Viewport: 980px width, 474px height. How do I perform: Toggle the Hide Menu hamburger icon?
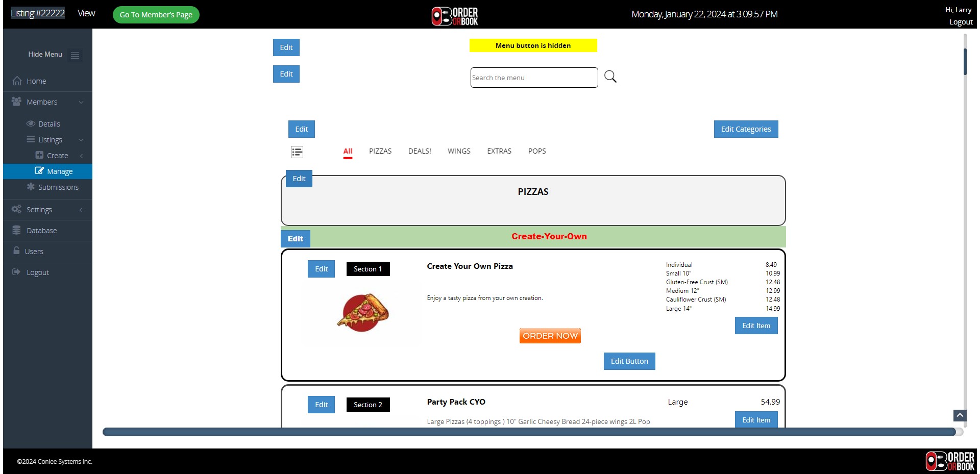point(75,55)
